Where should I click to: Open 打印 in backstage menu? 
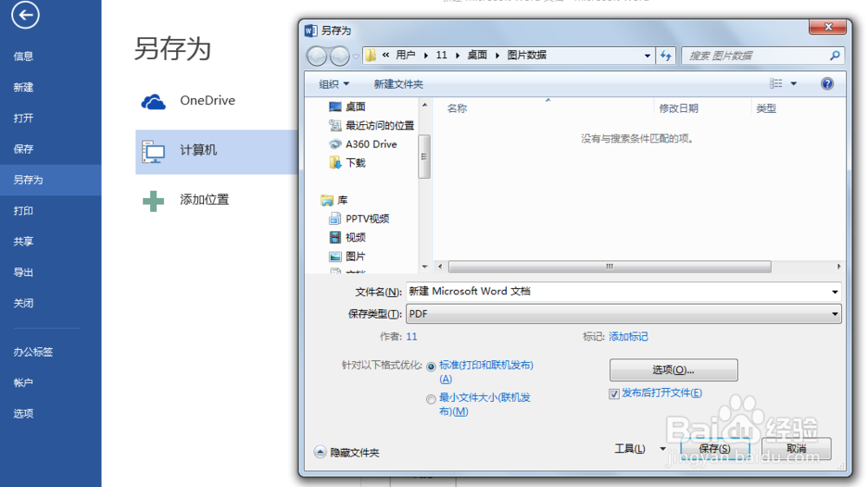tap(23, 211)
